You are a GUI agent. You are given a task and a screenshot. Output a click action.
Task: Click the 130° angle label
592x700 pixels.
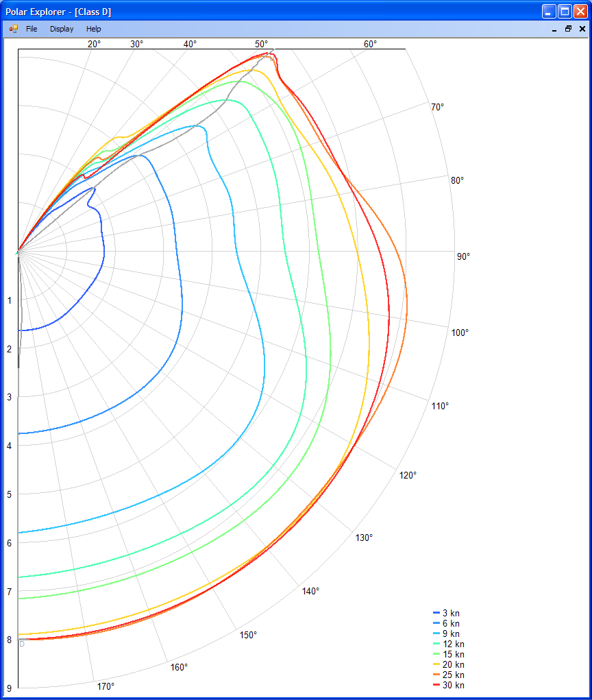(x=364, y=538)
